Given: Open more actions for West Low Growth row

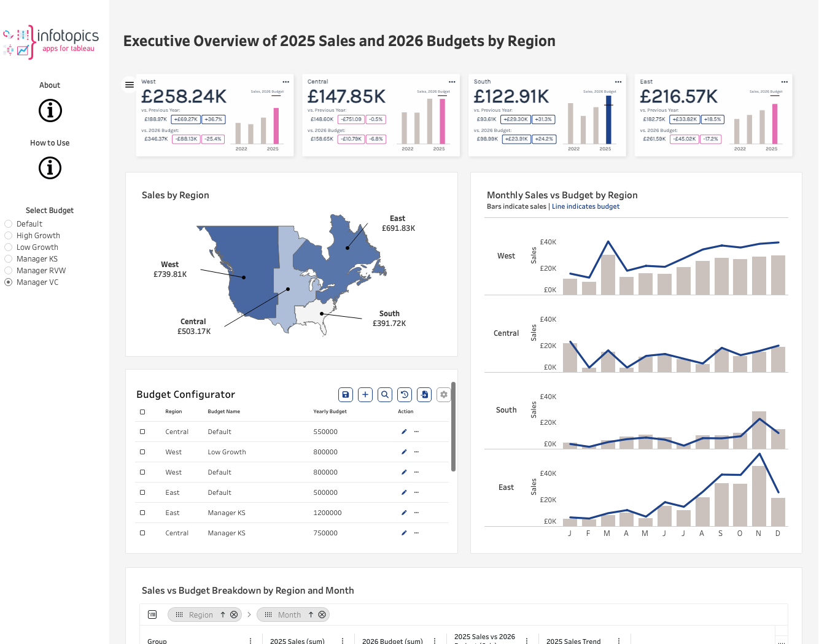Looking at the screenshot, I should pos(416,452).
